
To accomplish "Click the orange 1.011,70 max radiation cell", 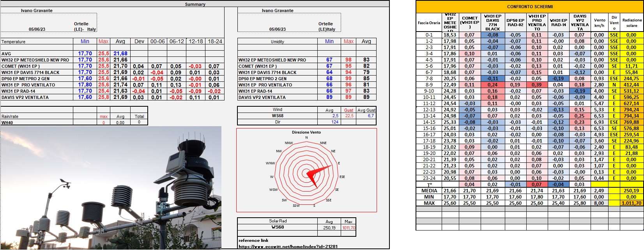I will coord(631,203).
